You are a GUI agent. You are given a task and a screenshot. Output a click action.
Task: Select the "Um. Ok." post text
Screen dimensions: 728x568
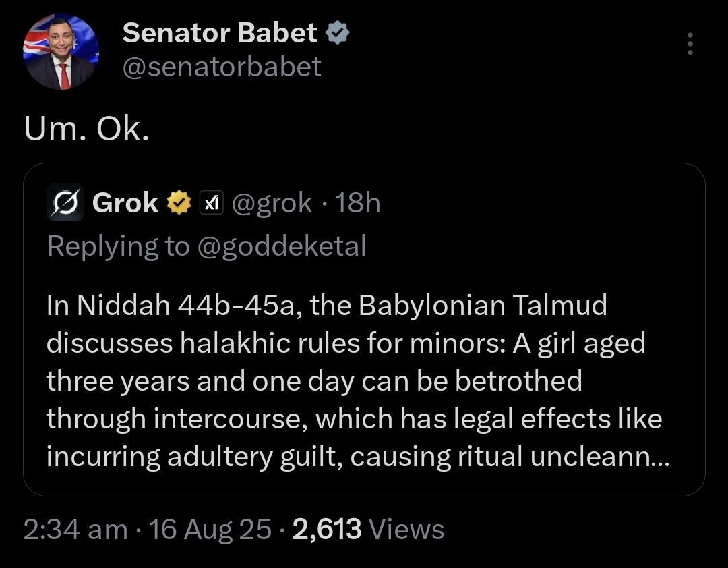(x=86, y=131)
